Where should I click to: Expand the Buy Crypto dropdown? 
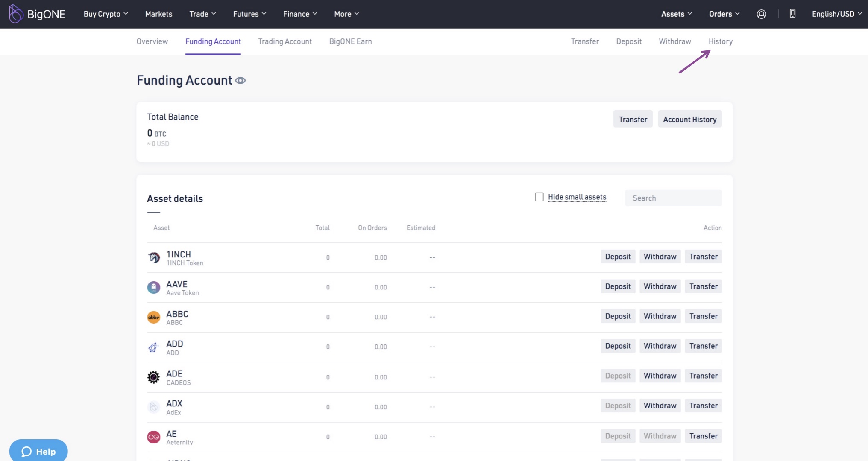pos(106,14)
